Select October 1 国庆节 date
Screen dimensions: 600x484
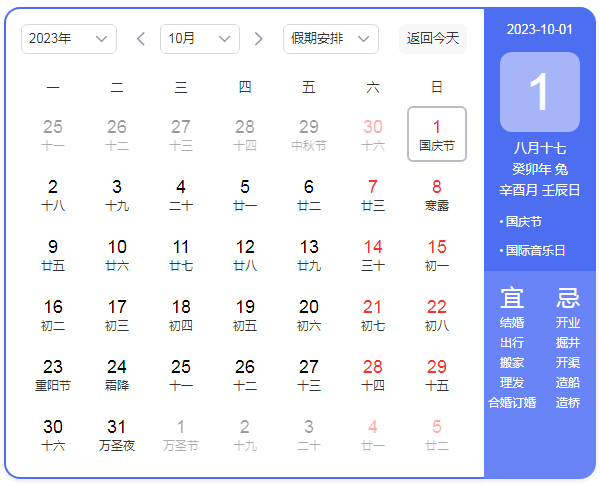tap(437, 135)
